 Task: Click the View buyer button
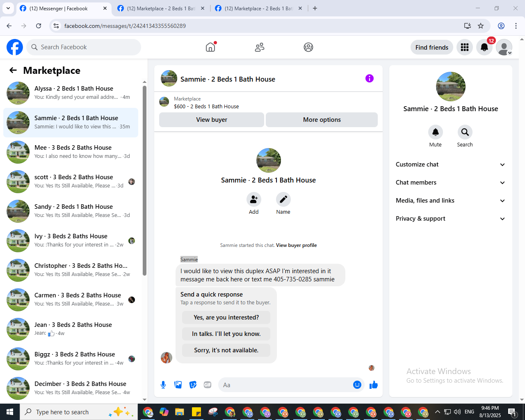tap(212, 120)
